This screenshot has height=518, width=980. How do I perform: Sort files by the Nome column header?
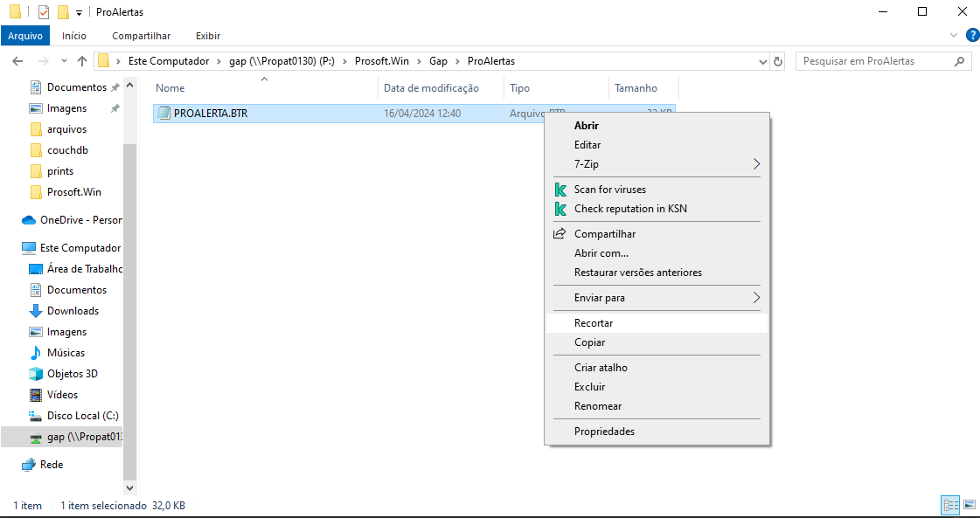click(x=170, y=88)
